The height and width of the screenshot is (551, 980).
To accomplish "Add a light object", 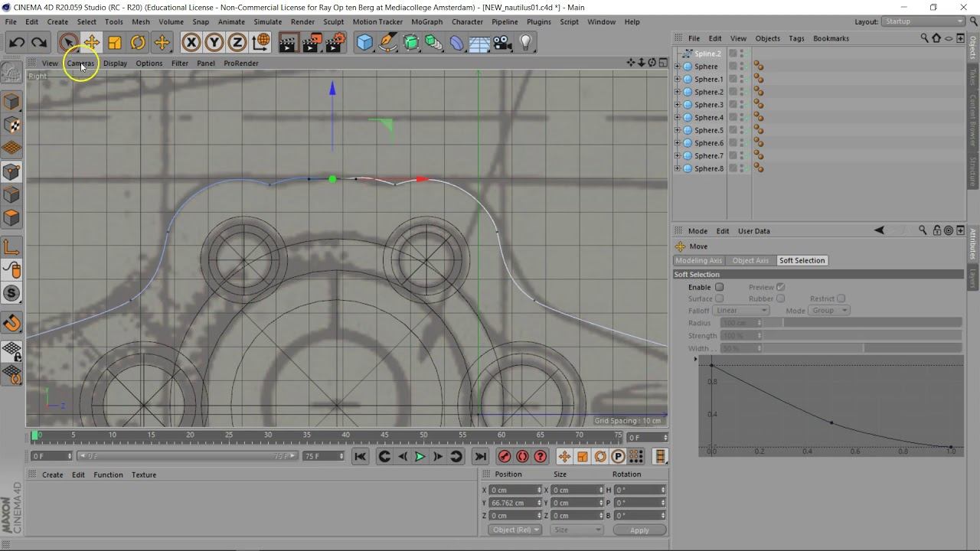I will [526, 43].
